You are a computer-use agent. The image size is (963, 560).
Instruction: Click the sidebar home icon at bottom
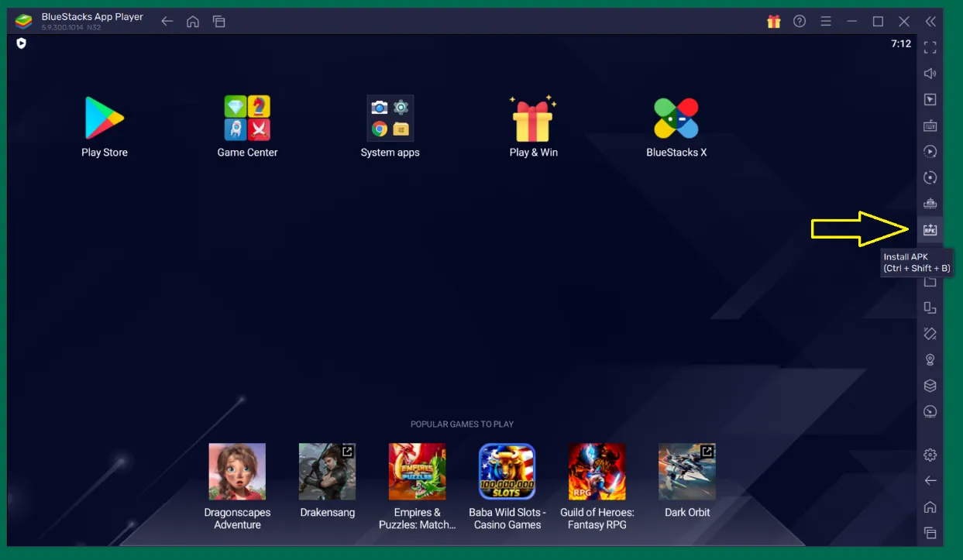pyautogui.click(x=930, y=507)
